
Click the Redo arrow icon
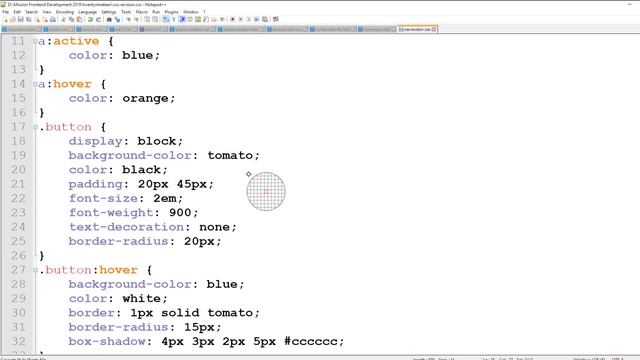tap(98, 19)
